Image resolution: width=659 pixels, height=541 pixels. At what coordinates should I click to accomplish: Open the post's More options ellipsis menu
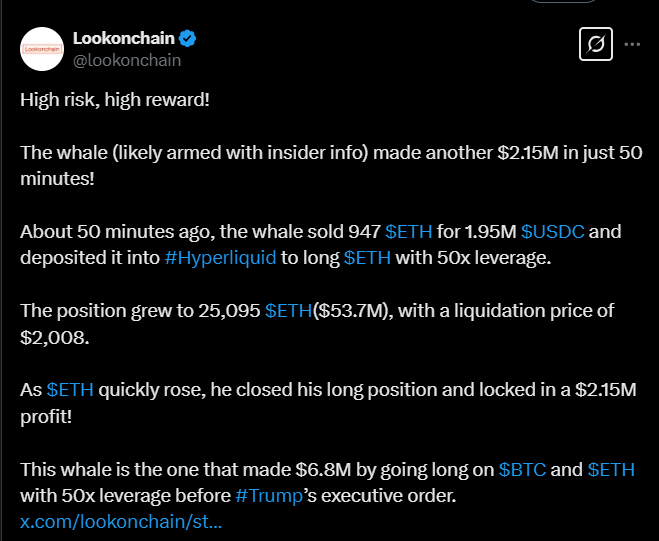(632, 45)
